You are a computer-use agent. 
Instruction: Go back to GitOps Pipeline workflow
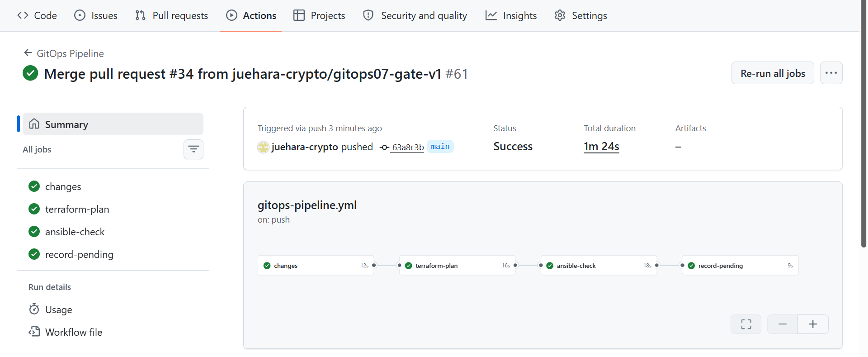(64, 53)
